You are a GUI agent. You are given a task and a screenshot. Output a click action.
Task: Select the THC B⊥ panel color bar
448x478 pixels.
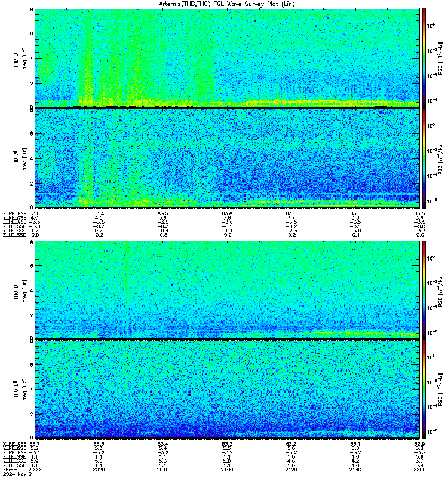click(424, 290)
